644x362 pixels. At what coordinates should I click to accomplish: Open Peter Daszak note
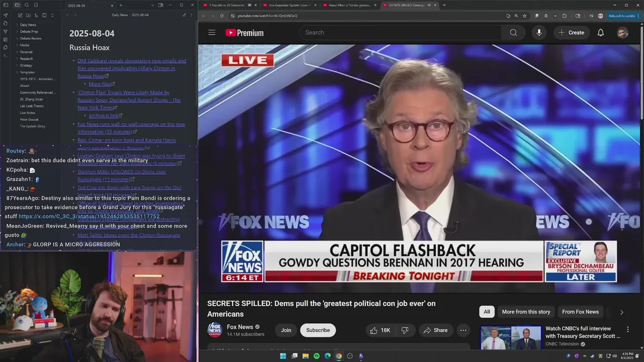point(29,120)
